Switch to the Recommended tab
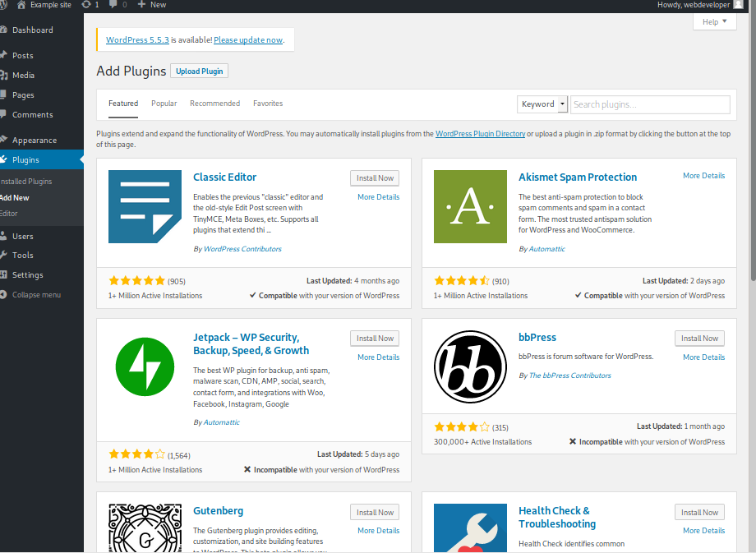756x553 pixels. [214, 104]
